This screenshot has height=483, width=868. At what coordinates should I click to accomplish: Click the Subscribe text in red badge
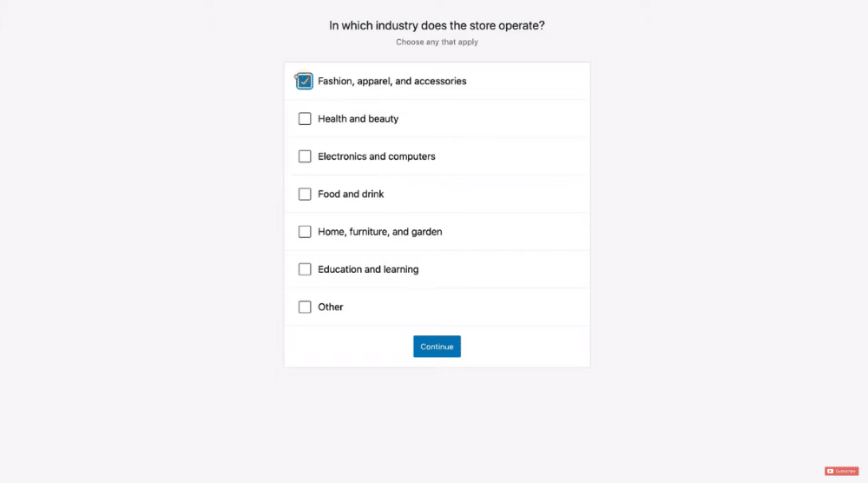tap(845, 471)
